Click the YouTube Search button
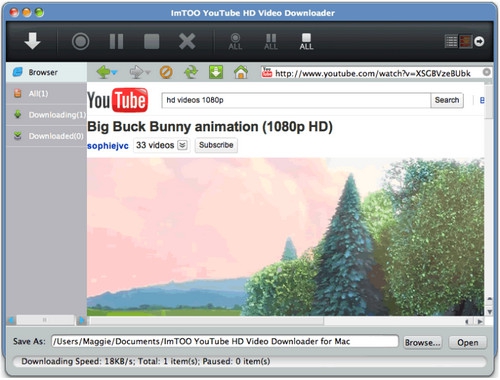Viewport: 500px width, 380px height. click(x=447, y=100)
